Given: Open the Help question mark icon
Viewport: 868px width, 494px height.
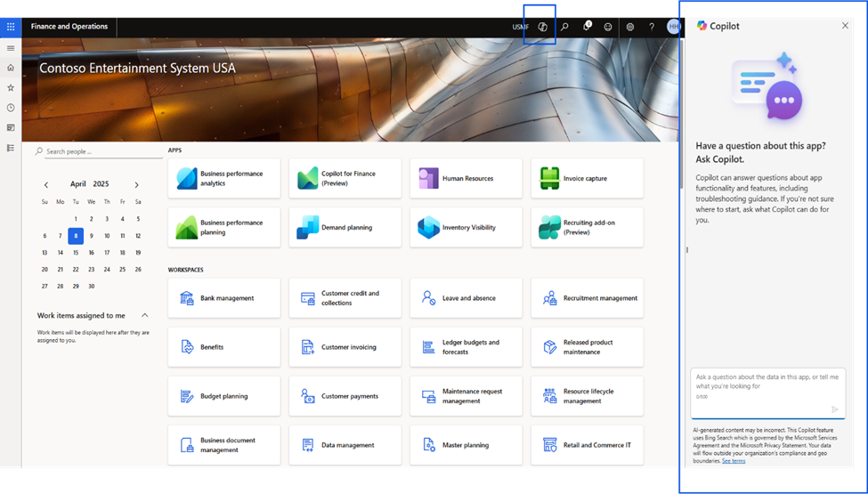Looking at the screenshot, I should click(x=652, y=27).
